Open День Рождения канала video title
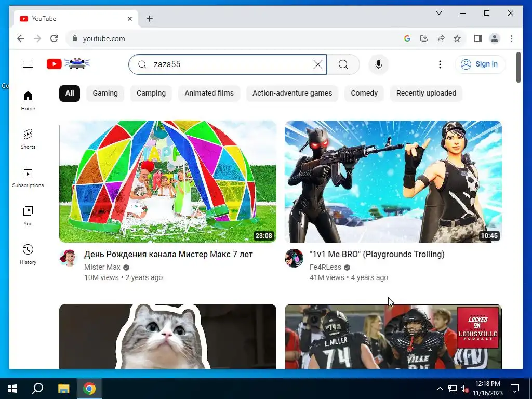This screenshot has height=399, width=532. click(x=168, y=255)
